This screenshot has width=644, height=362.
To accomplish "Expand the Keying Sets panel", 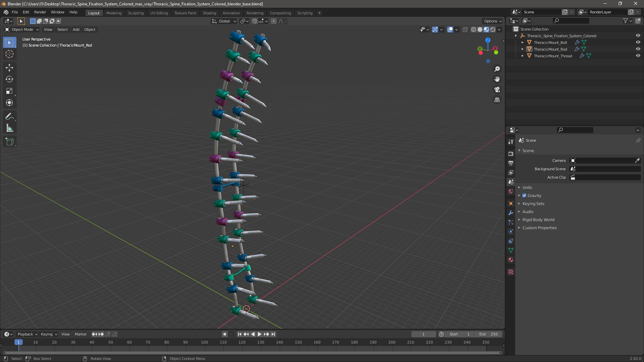I will (533, 204).
